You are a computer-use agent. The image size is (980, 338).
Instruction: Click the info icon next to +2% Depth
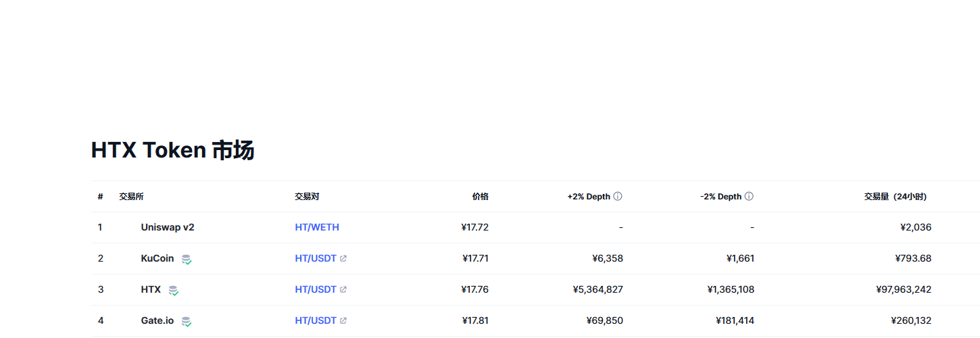click(618, 197)
